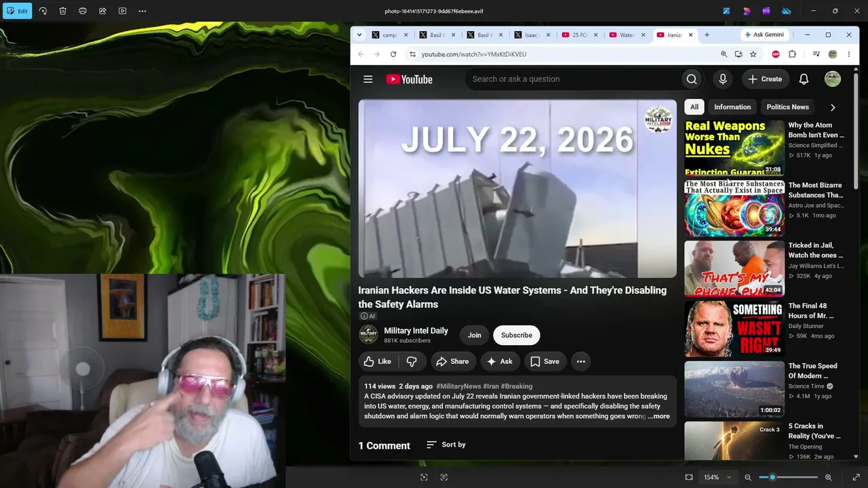Zoom out with the minus magnifier icon
868x488 pixels.
748,477
